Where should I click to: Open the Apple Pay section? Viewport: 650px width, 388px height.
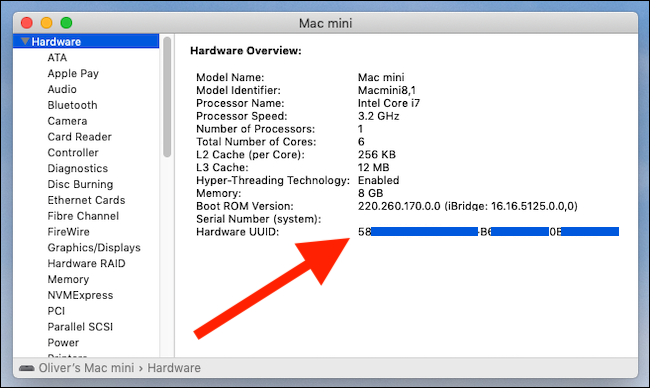[x=73, y=73]
